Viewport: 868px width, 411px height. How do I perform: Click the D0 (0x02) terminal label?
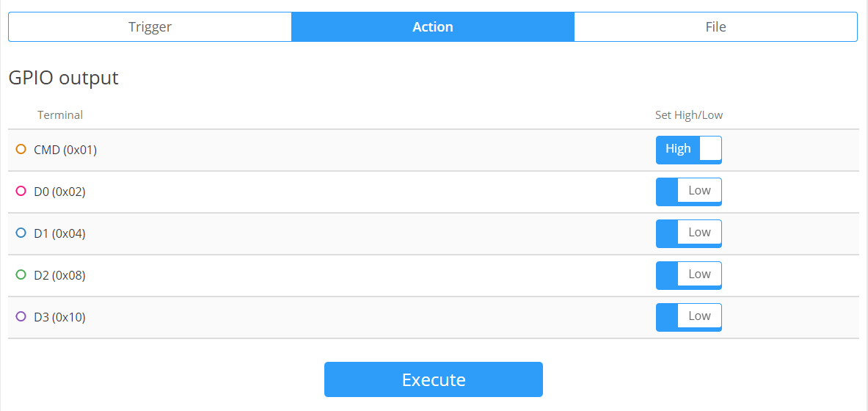pyautogui.click(x=59, y=192)
